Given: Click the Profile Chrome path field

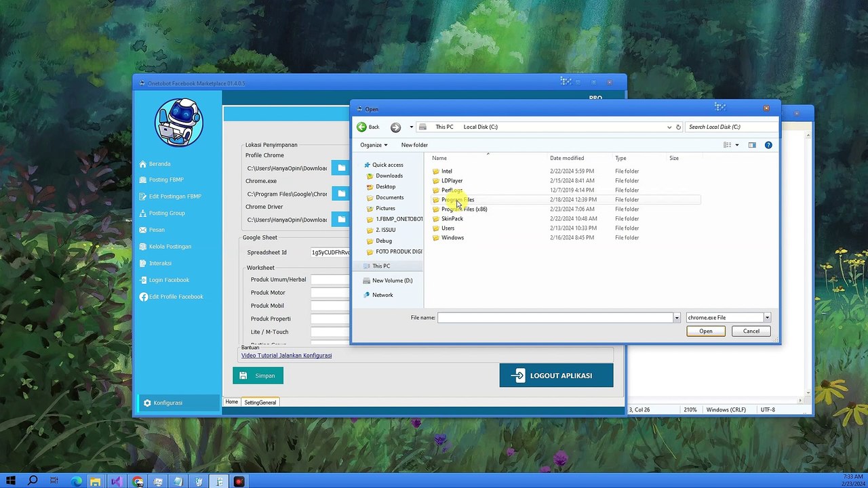Looking at the screenshot, I should click(x=286, y=168).
